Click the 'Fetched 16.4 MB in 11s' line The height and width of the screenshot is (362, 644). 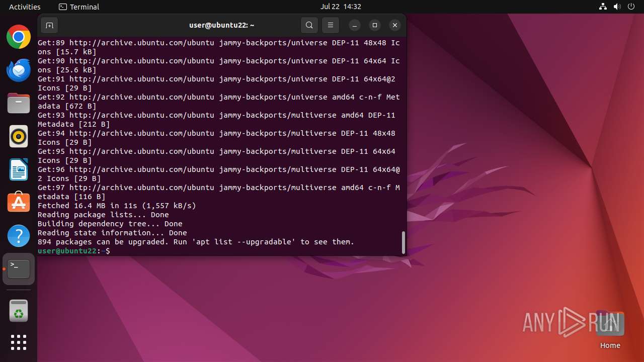[117, 206]
